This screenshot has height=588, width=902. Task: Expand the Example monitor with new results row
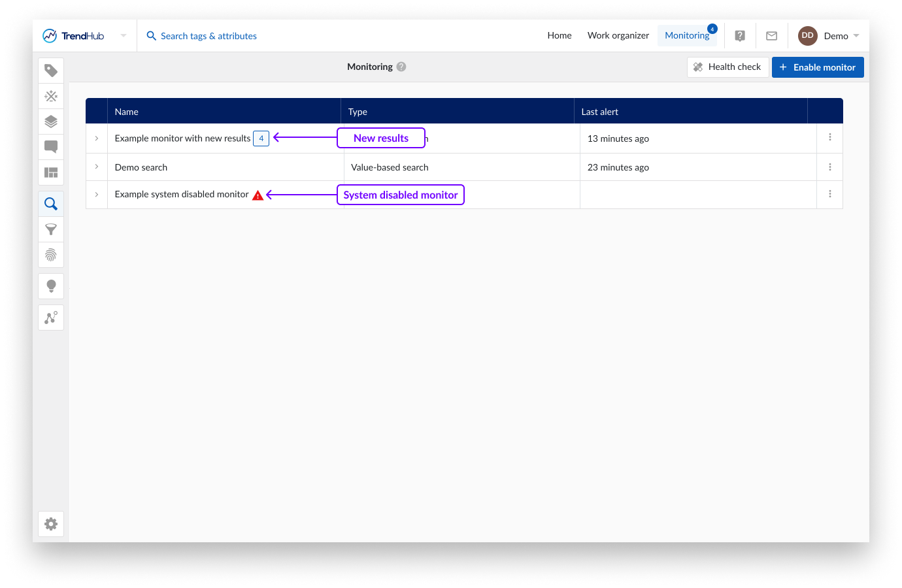pos(97,139)
